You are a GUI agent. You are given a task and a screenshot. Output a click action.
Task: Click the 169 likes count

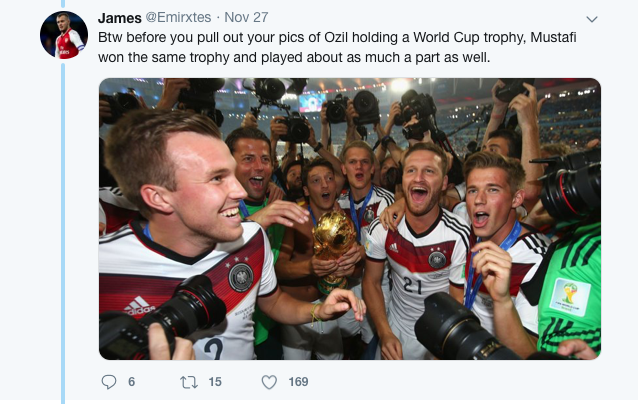pyautogui.click(x=298, y=382)
